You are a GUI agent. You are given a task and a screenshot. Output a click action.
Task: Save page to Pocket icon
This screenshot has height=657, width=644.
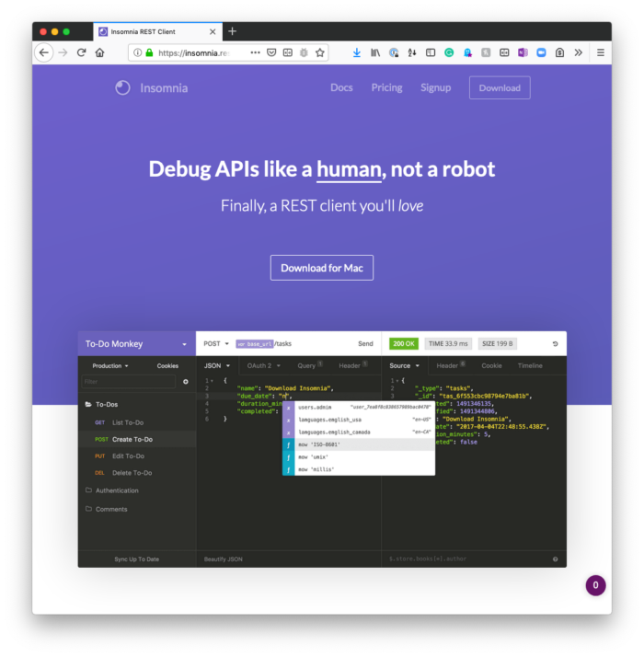pyautogui.click(x=271, y=52)
